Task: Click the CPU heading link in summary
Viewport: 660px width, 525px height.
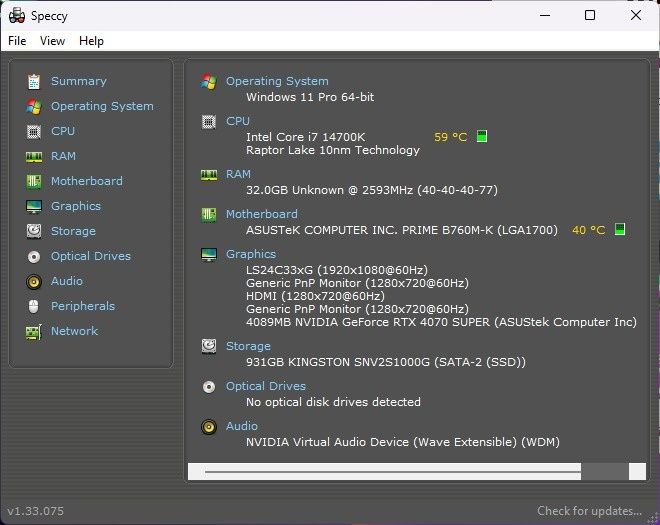Action: pyautogui.click(x=238, y=121)
